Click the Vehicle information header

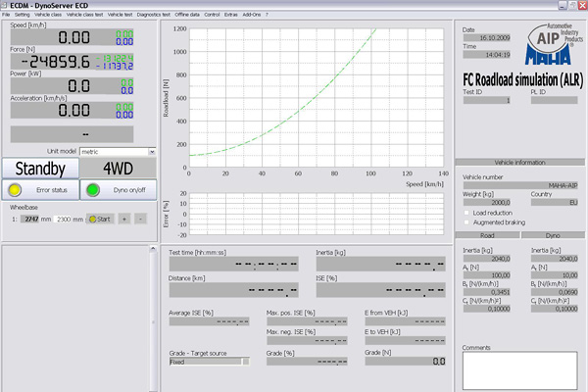tap(520, 161)
